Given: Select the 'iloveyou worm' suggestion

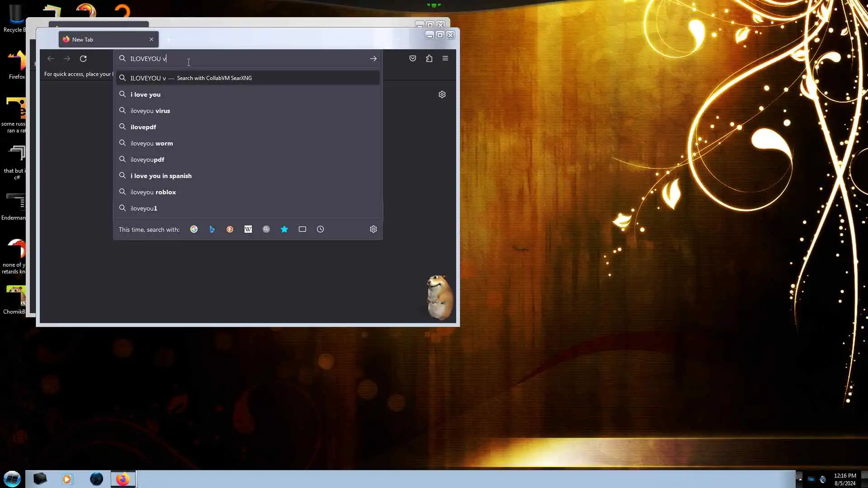Looking at the screenshot, I should 152,143.
